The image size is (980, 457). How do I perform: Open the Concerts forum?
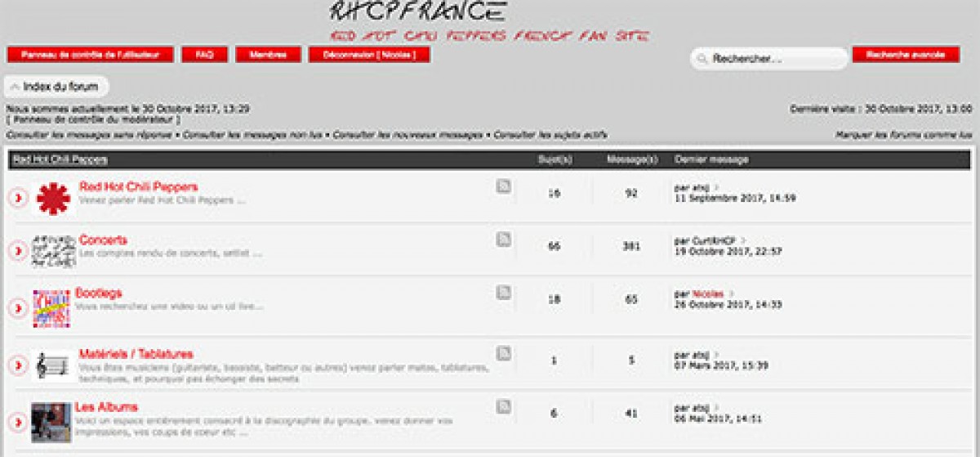point(103,240)
